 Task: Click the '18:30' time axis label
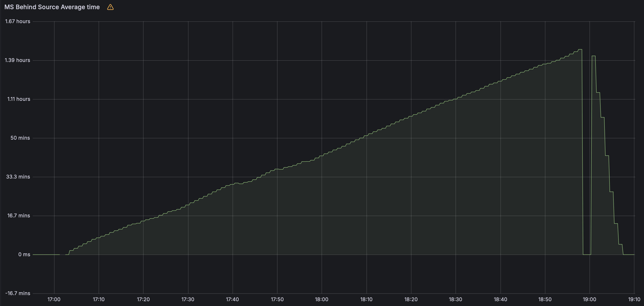pos(456,299)
